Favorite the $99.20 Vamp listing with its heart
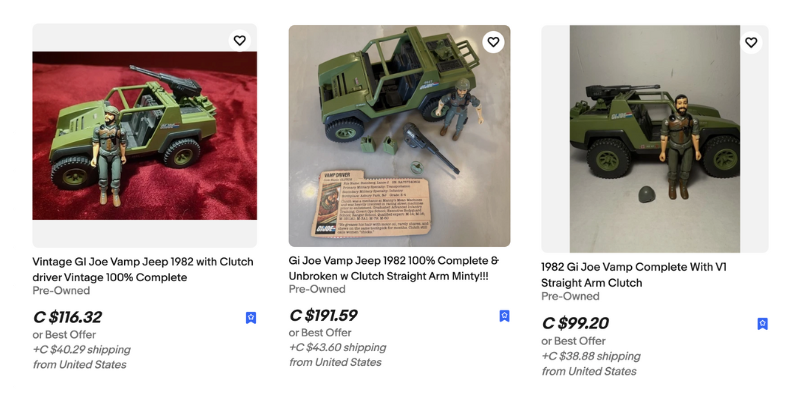The image size is (800, 400). point(751,42)
